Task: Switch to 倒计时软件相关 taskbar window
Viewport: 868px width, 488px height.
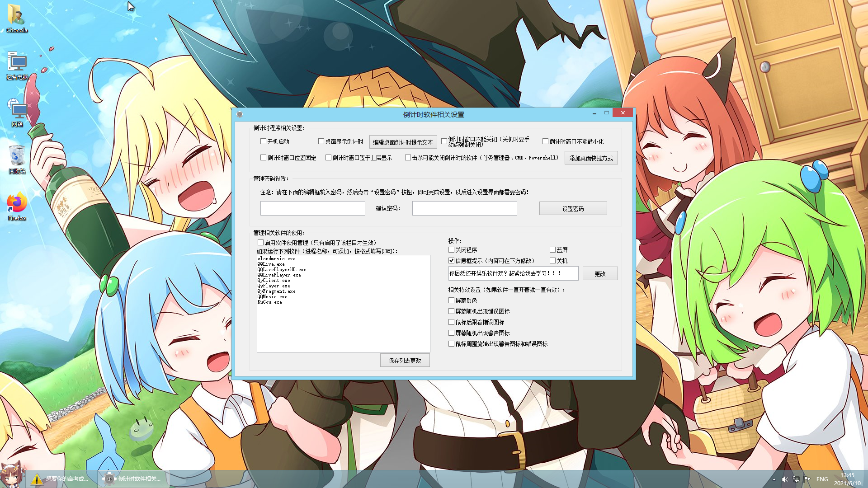Action: click(134, 479)
